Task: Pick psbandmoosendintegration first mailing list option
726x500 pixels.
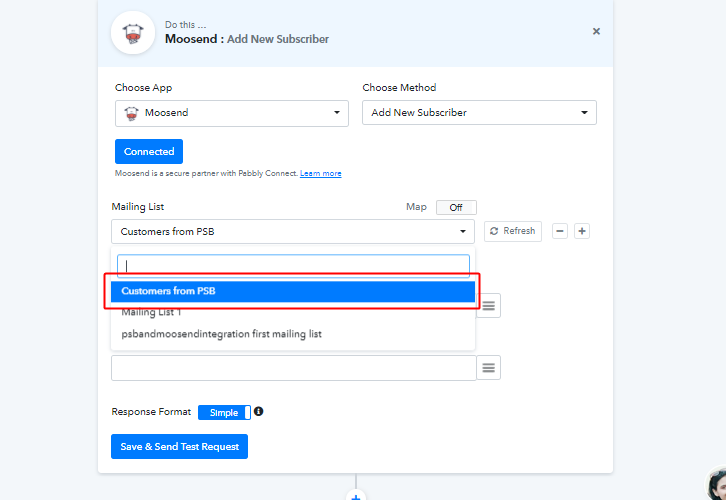Action: click(293, 334)
